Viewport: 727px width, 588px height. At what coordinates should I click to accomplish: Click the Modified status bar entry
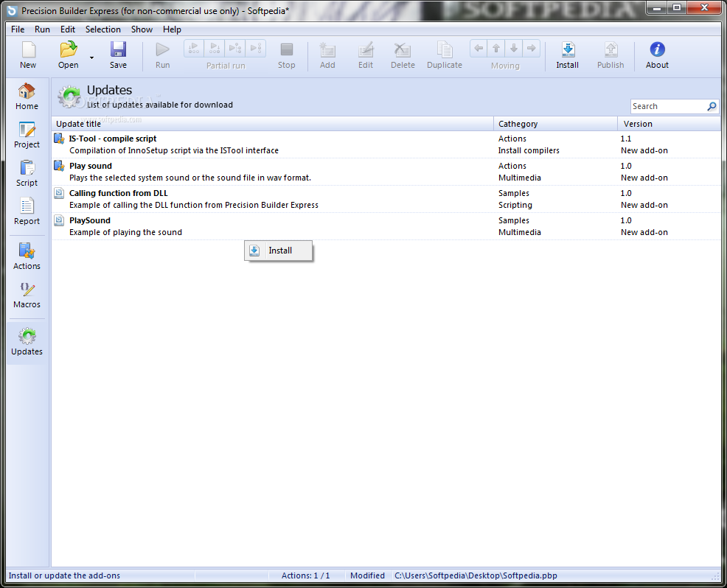[x=367, y=575]
